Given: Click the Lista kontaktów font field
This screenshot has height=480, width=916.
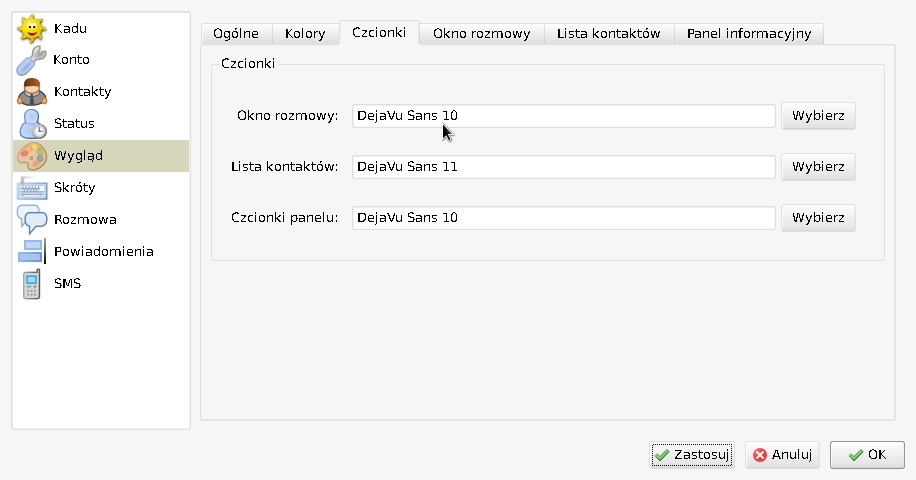Looking at the screenshot, I should [x=564, y=167].
